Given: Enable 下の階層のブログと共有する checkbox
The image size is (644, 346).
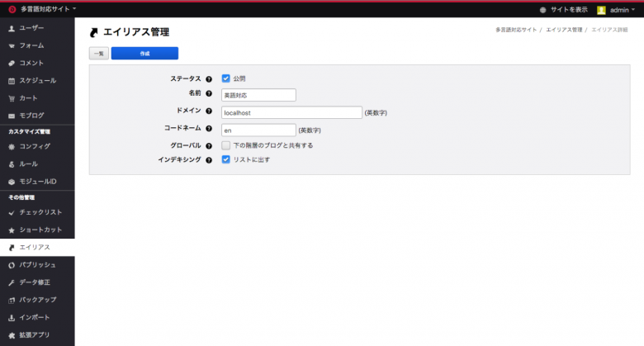Looking at the screenshot, I should (225, 145).
